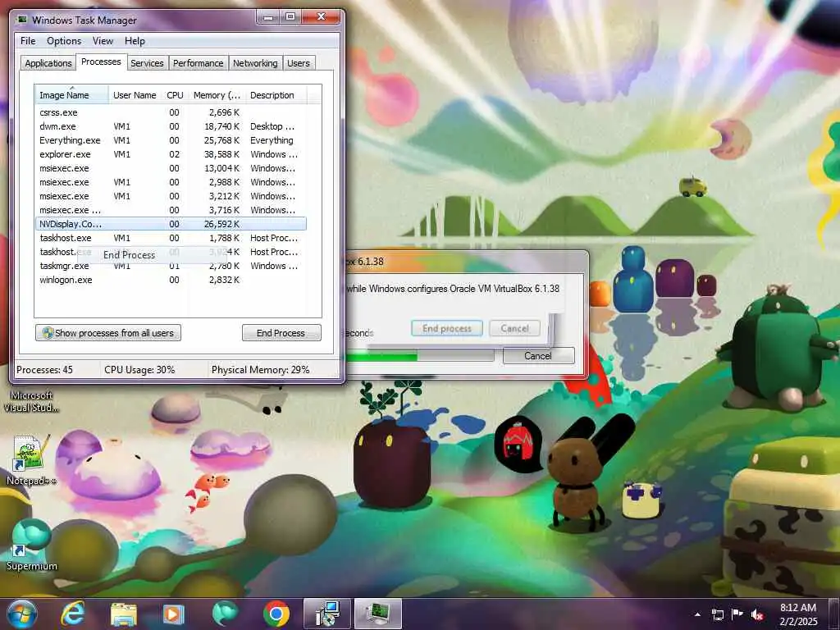This screenshot has width=840, height=630.
Task: Cancel the VirtualBox 6.1.38 installation
Action: 538,356
